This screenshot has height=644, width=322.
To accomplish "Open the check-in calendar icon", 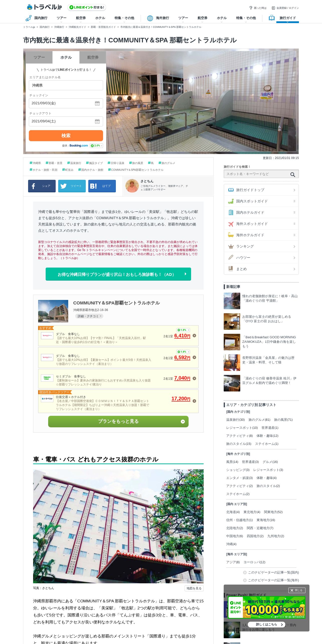I will tap(97, 103).
